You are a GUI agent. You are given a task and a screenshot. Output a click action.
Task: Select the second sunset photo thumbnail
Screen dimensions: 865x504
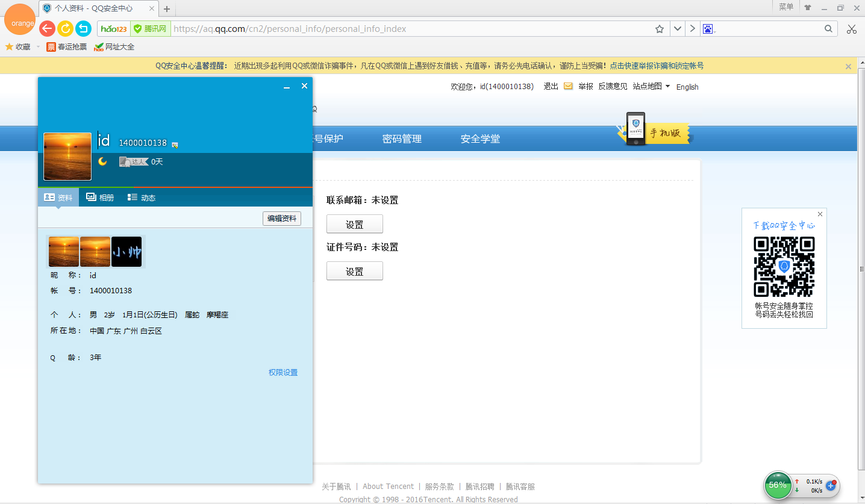(x=95, y=252)
